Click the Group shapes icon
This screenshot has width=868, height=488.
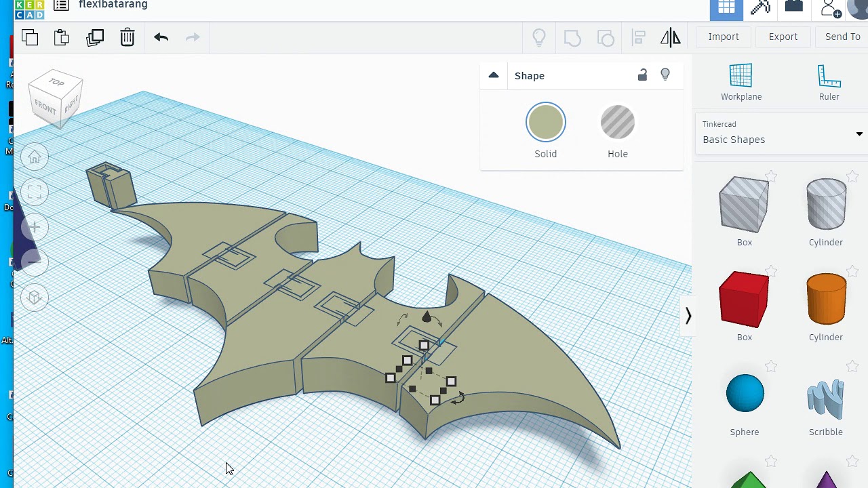tap(572, 37)
